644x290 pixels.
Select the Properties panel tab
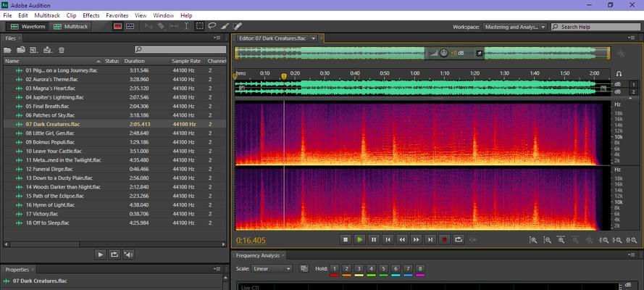tap(17, 270)
